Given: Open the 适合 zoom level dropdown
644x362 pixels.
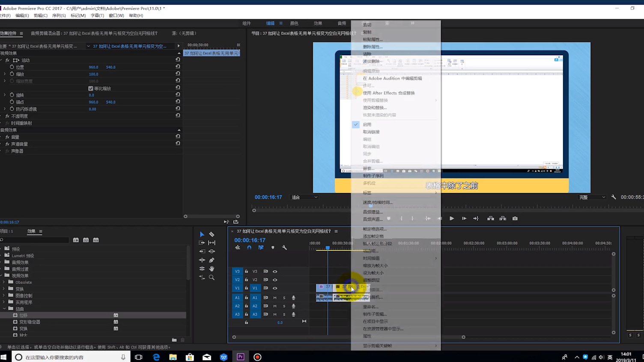Looking at the screenshot, I should (x=304, y=197).
